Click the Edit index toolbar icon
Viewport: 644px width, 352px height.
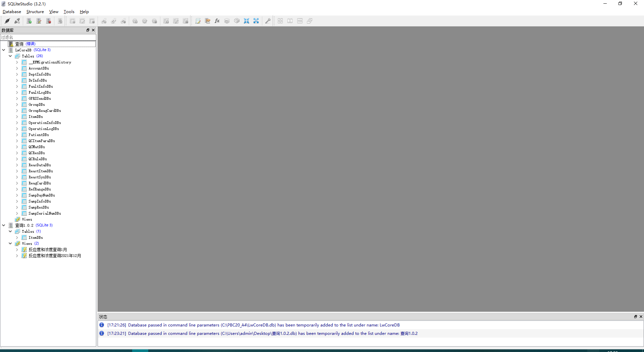pos(114,21)
